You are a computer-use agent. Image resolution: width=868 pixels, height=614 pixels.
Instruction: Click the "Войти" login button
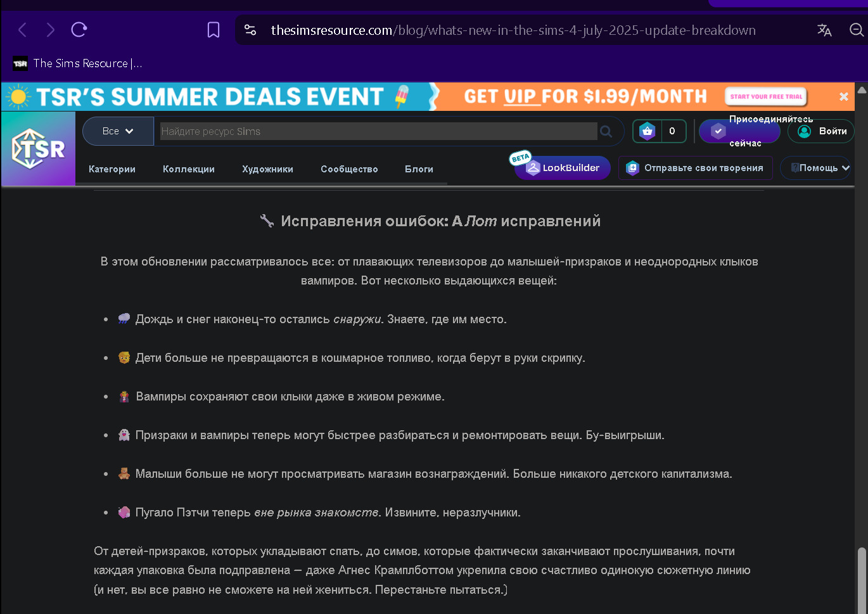tap(821, 131)
